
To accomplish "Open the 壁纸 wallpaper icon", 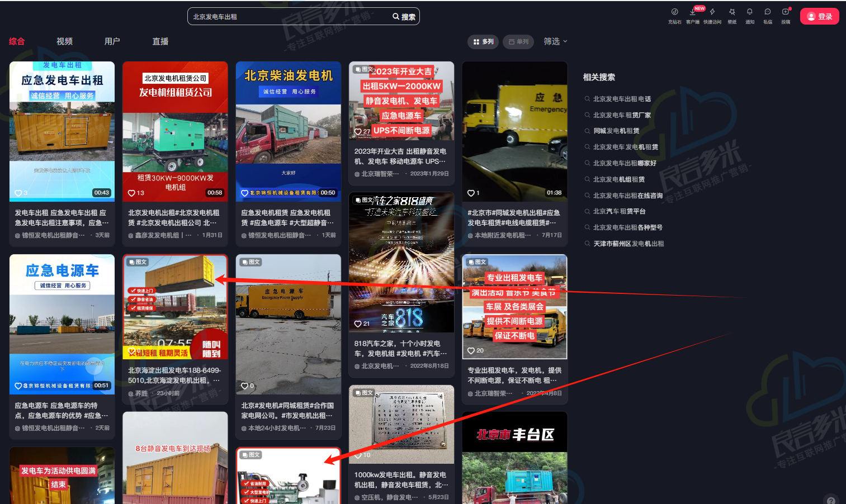I will (732, 12).
